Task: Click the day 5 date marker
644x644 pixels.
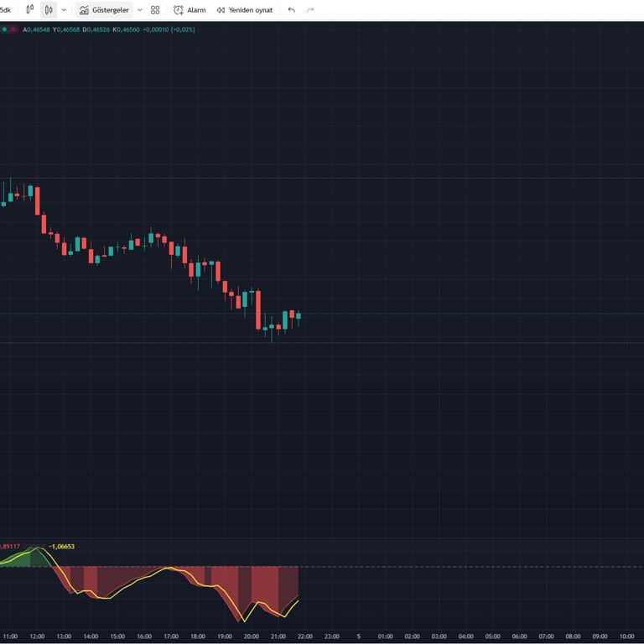Action: pos(359,636)
